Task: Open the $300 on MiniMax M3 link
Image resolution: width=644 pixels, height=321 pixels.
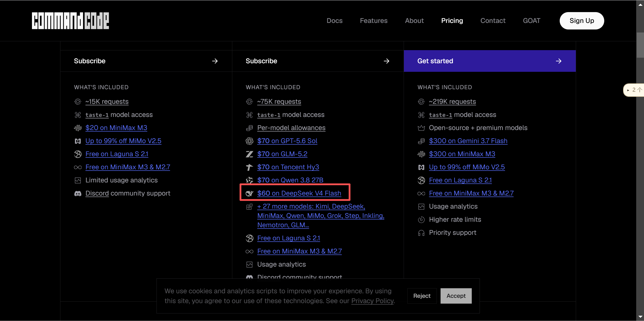Action: pos(462,154)
